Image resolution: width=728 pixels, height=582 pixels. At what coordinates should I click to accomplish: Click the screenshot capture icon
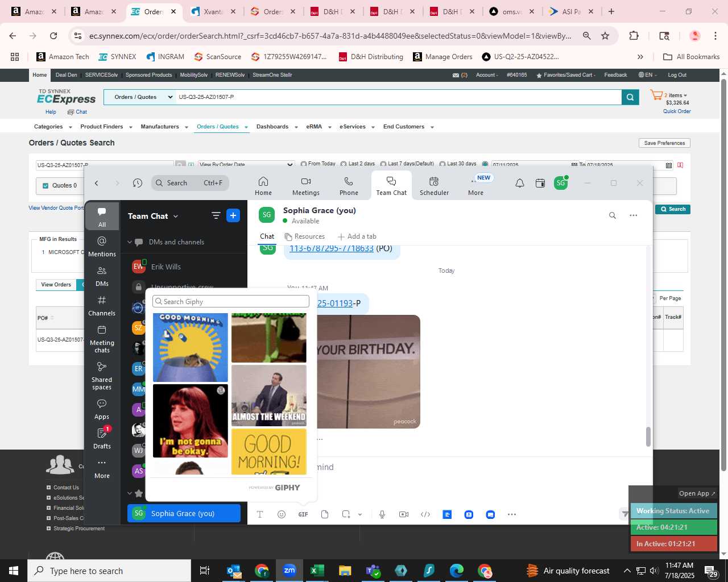(346, 514)
